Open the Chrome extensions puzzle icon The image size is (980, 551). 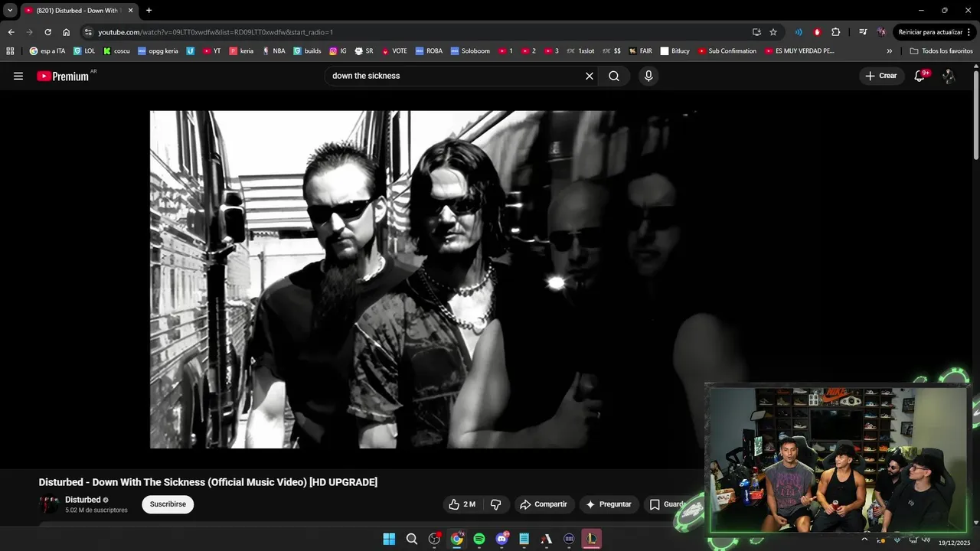[835, 32]
